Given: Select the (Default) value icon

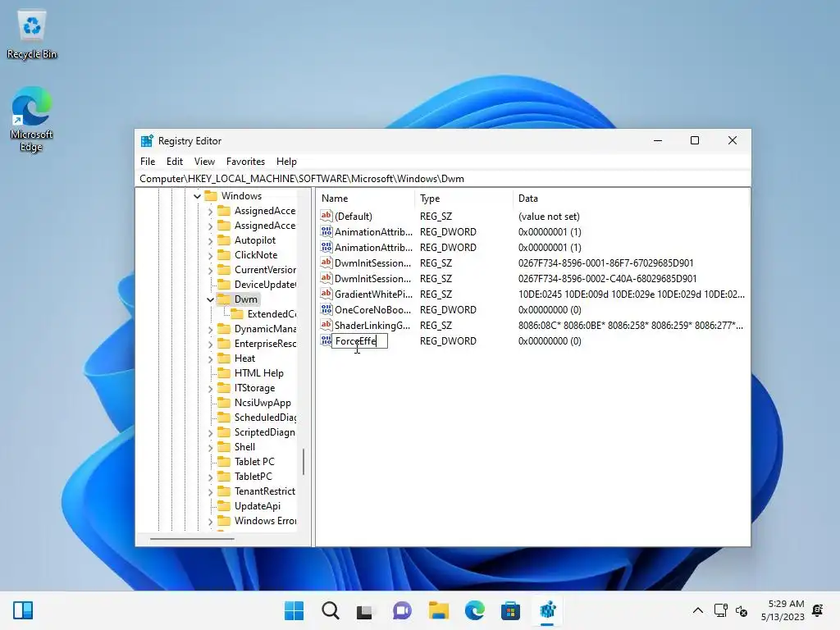Looking at the screenshot, I should click(x=326, y=216).
